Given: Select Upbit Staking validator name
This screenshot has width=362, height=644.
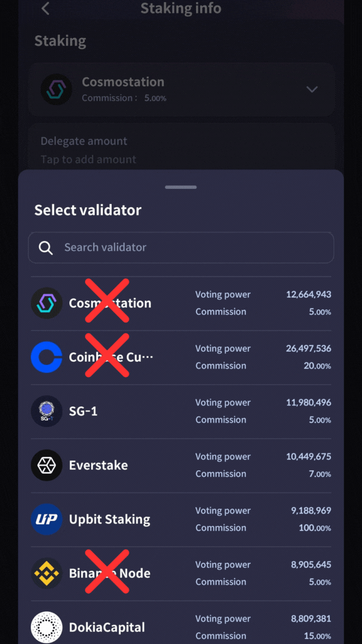Looking at the screenshot, I should click(x=109, y=519).
